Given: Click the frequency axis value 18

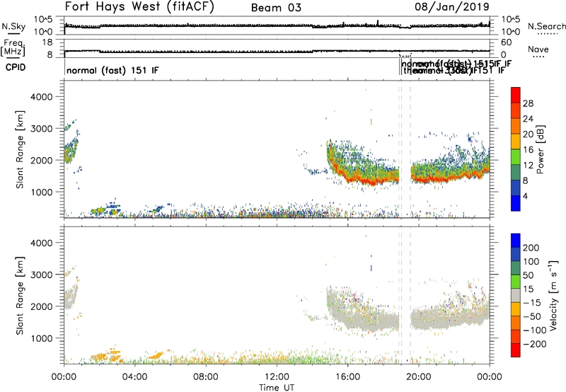Looking at the screenshot, I should [x=47, y=42].
